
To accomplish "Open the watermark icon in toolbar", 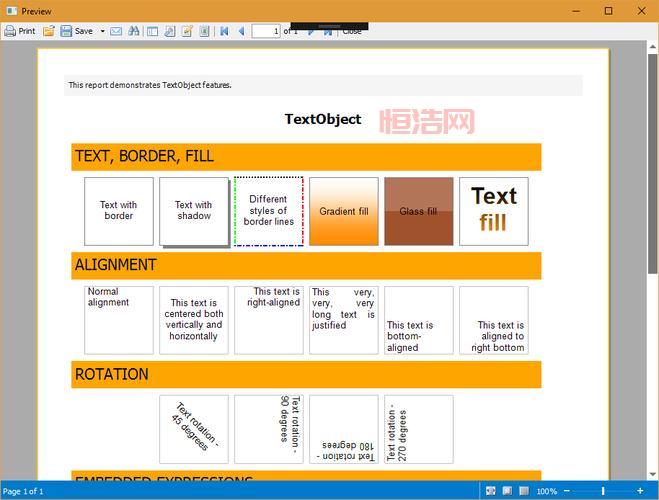I will 204,31.
